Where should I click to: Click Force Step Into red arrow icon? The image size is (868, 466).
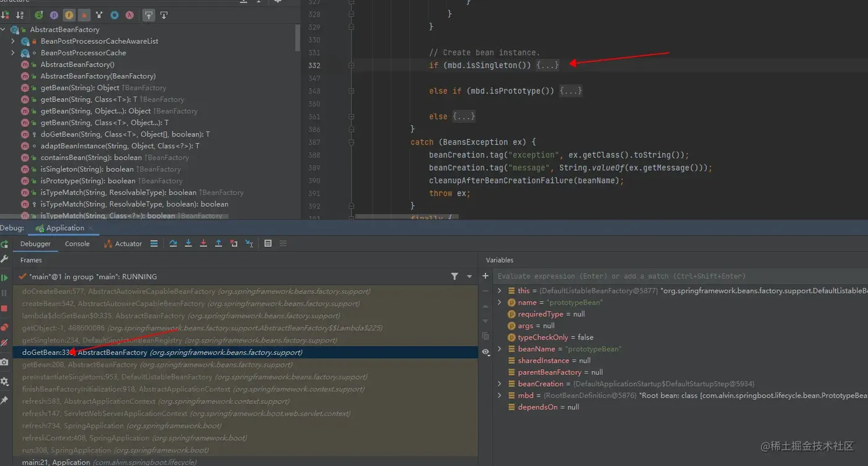[203, 244]
